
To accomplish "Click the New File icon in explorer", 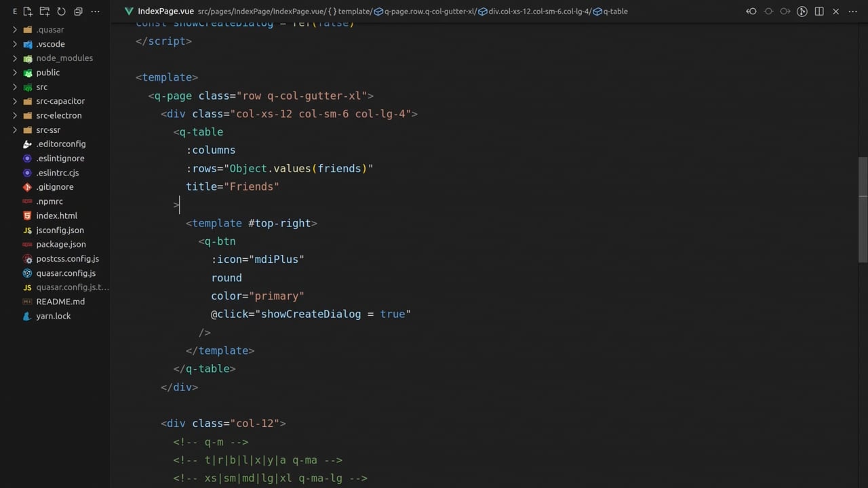I will point(28,12).
